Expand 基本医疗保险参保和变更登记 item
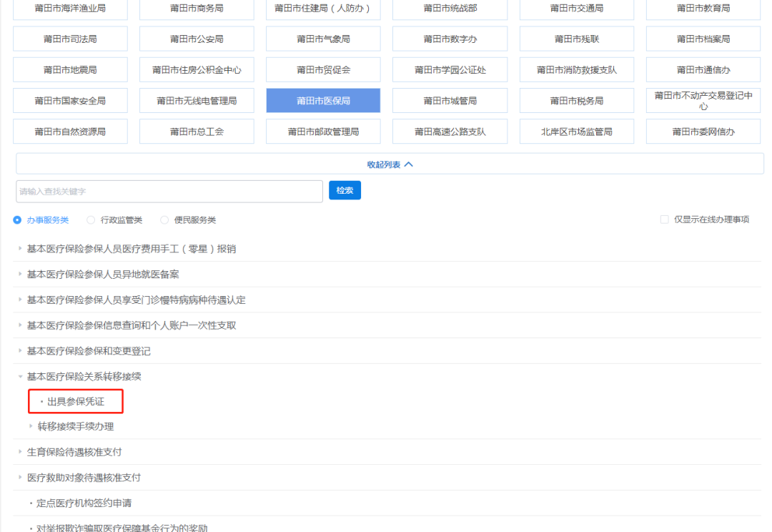 (89, 351)
